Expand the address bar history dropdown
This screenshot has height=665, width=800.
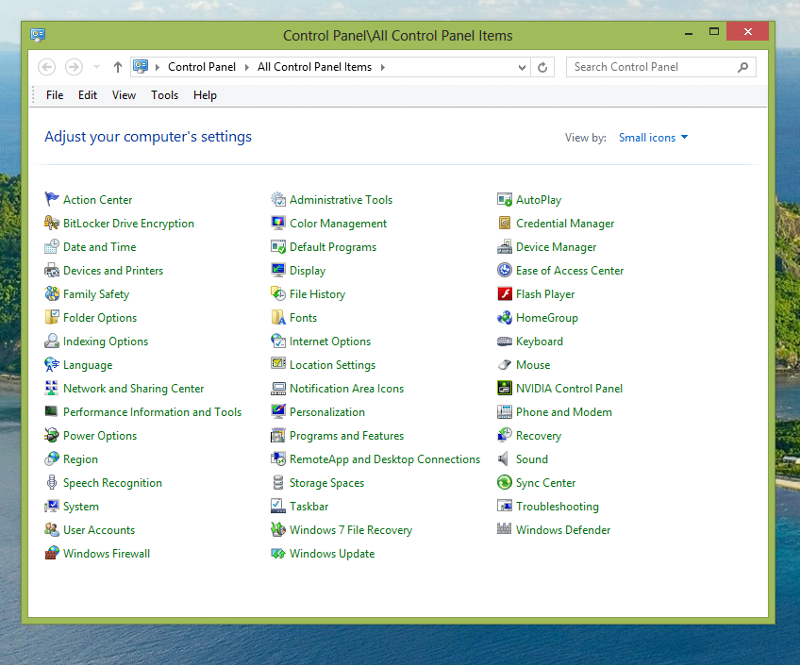[521, 67]
